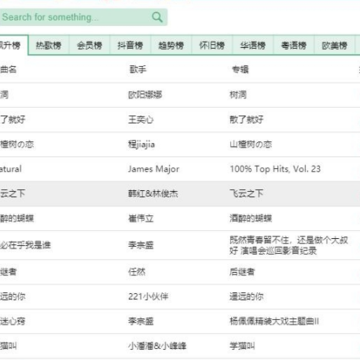Select artist 任然

point(137,272)
